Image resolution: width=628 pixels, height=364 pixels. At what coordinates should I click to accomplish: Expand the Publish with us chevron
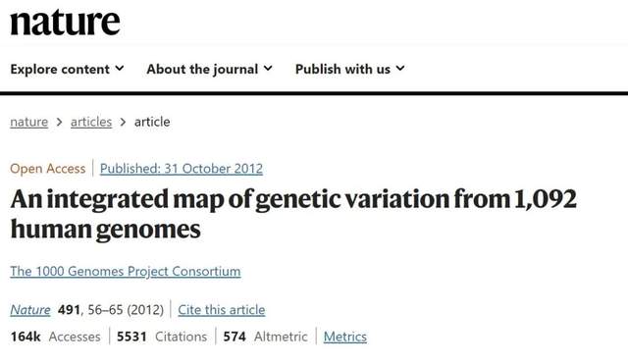pyautogui.click(x=400, y=69)
